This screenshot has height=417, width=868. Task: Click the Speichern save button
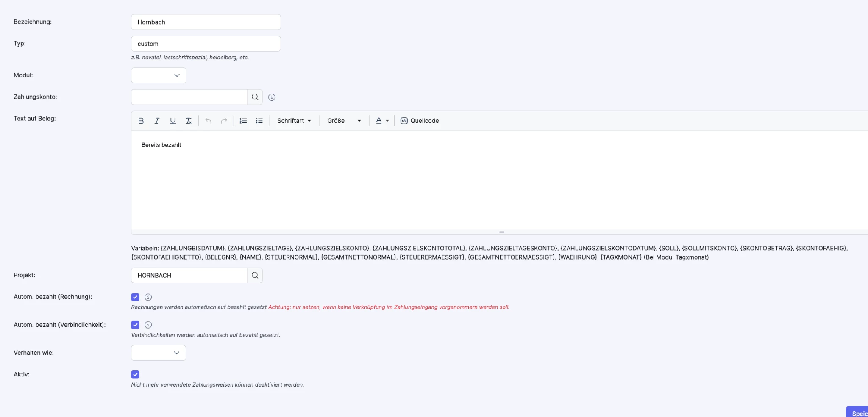[857, 412]
